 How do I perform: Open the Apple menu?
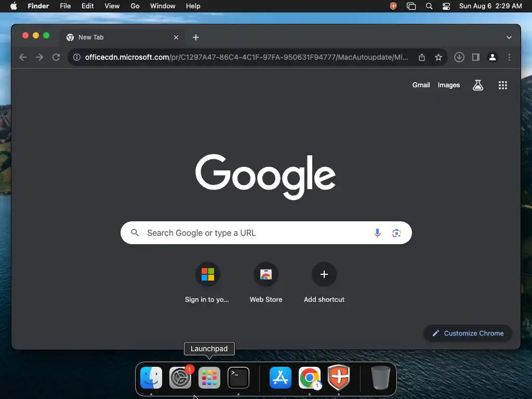coord(14,6)
